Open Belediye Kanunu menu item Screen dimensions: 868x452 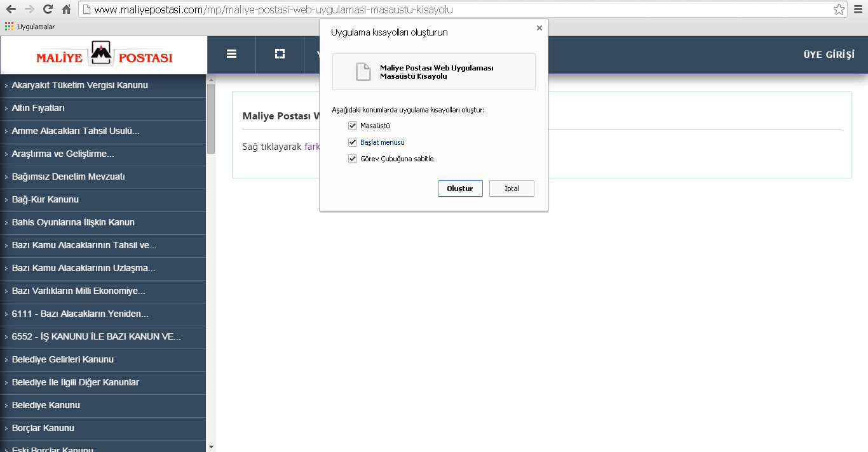pyautogui.click(x=103, y=405)
